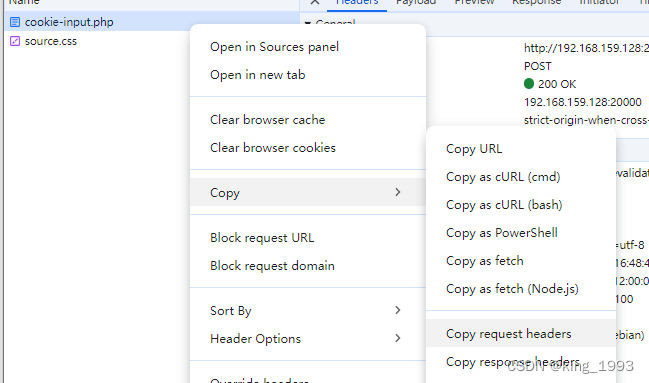Collapse the General section triangle
The height and width of the screenshot is (383, 649).
click(308, 23)
